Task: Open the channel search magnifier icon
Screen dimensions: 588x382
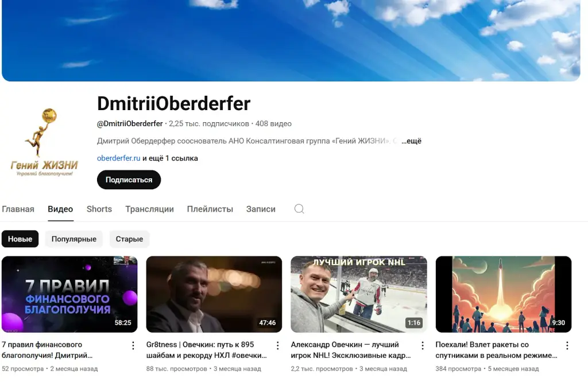Action: point(299,209)
